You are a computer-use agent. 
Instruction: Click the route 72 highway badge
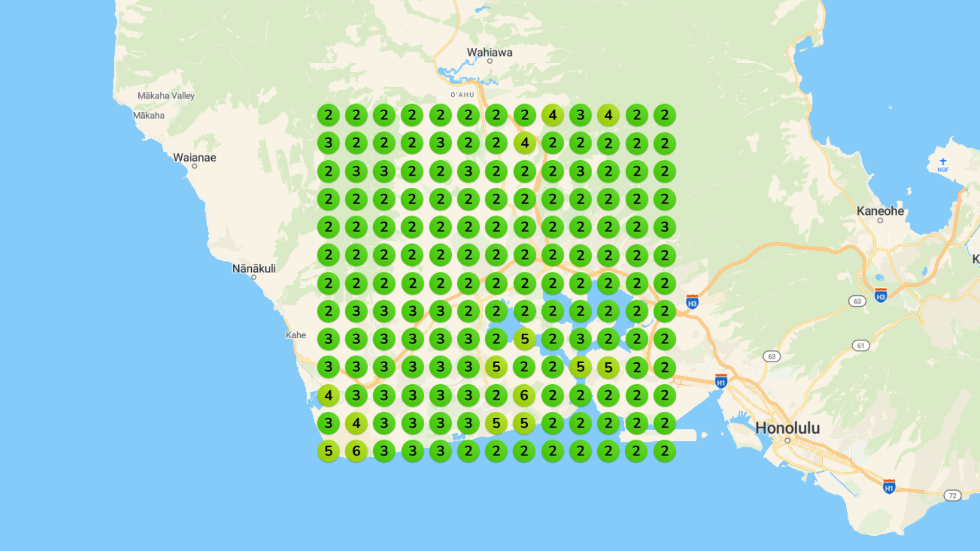point(952,495)
